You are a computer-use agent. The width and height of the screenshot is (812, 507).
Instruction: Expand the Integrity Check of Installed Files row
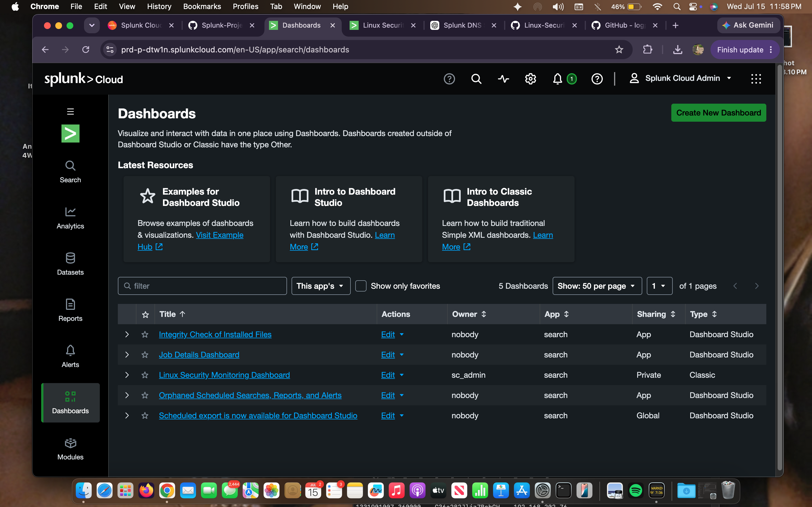point(127,334)
